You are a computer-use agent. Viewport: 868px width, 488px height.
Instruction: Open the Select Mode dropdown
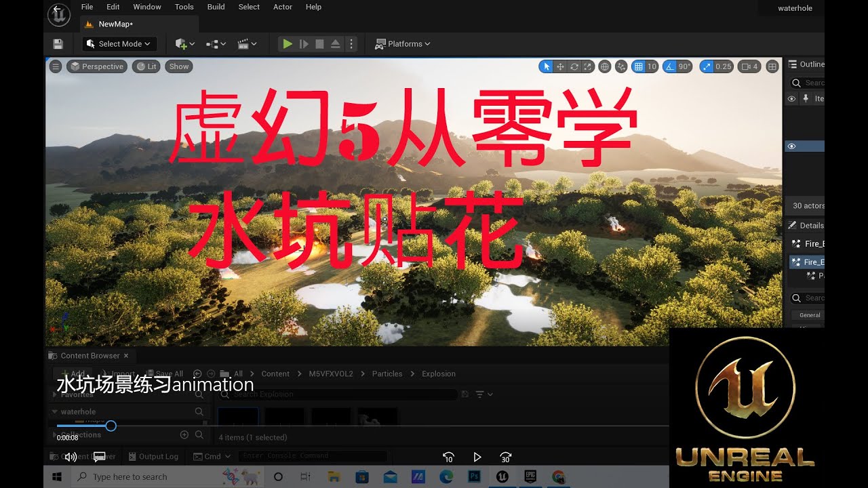119,44
